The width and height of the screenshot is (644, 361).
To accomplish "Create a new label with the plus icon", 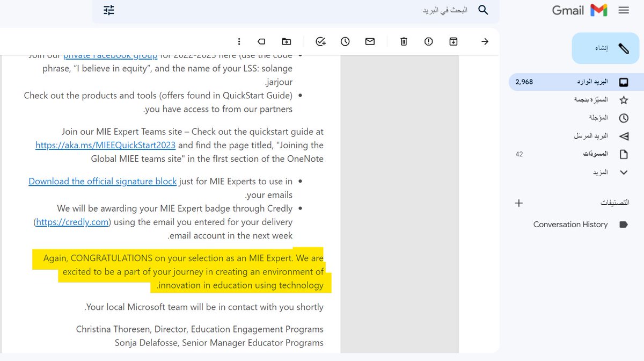I will pyautogui.click(x=518, y=203).
